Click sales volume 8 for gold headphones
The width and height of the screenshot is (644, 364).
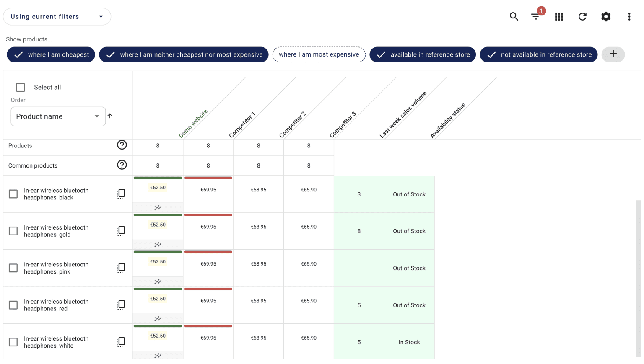(x=359, y=231)
